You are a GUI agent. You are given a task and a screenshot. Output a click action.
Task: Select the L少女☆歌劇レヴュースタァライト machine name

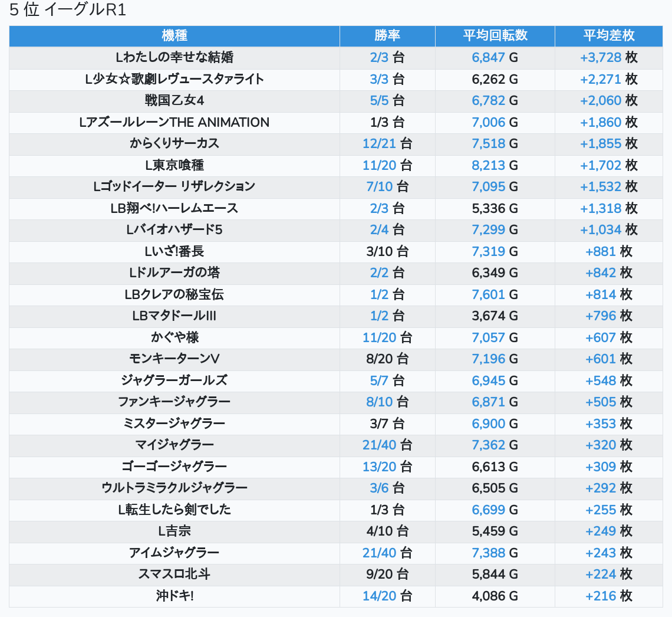point(174,79)
